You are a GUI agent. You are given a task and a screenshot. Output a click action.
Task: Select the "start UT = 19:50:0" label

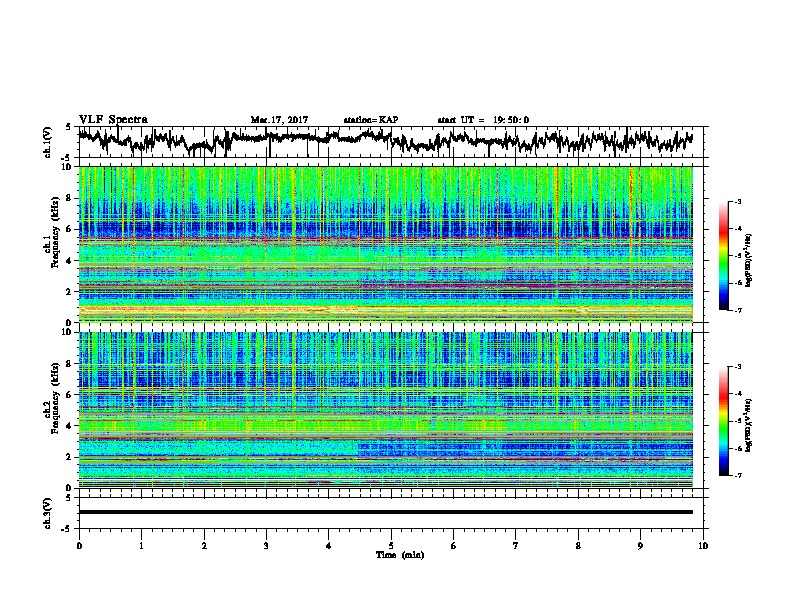click(x=483, y=120)
